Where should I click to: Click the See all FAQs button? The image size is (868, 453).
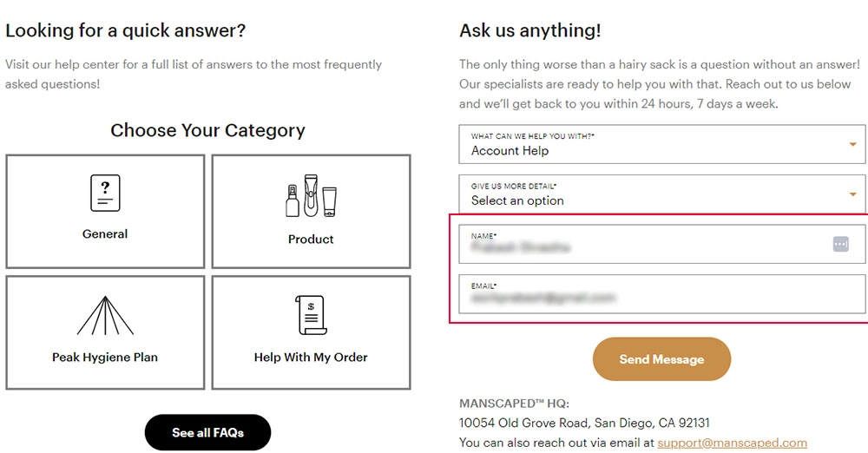tap(207, 432)
